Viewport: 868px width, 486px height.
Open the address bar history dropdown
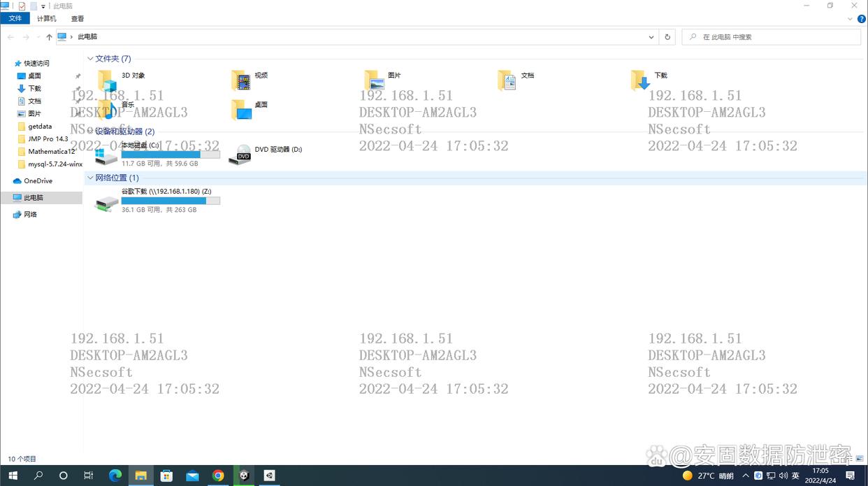(x=651, y=37)
